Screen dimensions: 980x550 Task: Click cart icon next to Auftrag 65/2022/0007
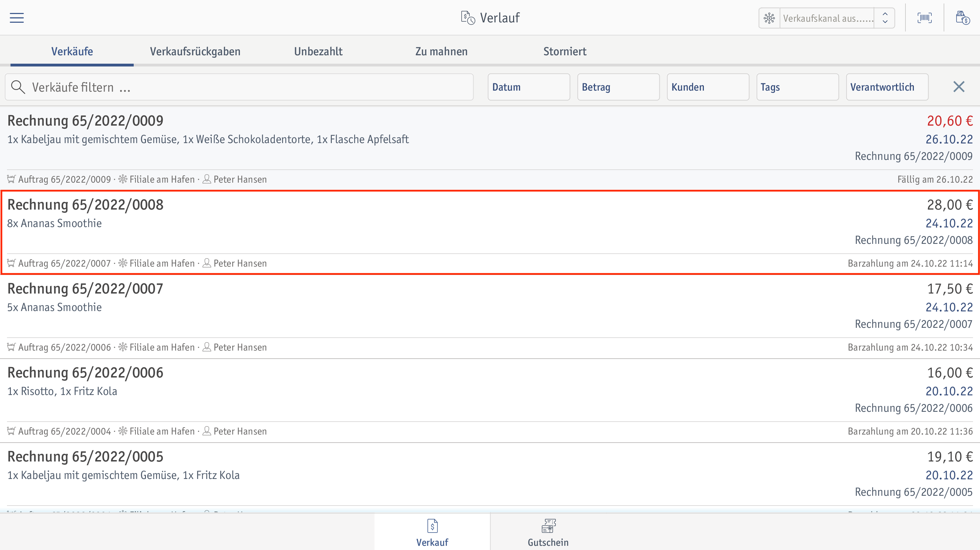[12, 263]
